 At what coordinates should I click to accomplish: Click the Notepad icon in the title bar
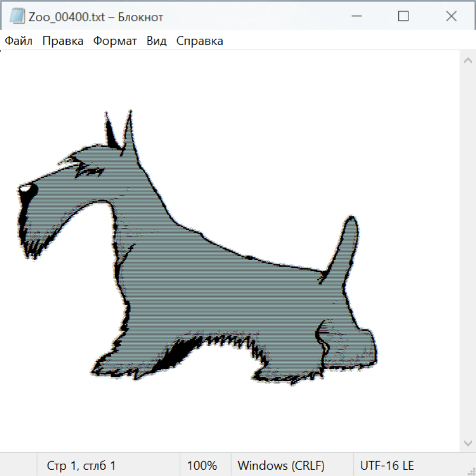[x=17, y=16]
